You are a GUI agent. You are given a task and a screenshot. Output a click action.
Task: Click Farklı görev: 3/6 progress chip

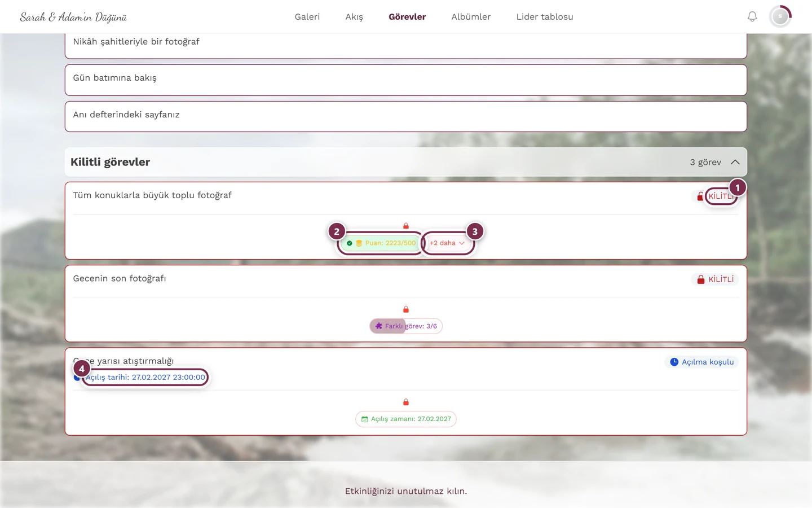pyautogui.click(x=406, y=326)
